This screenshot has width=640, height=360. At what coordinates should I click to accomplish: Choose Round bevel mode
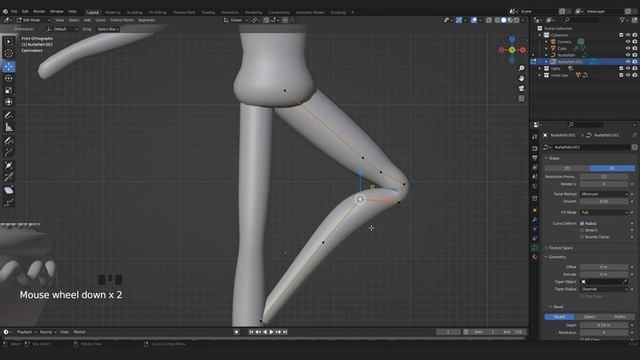point(560,317)
